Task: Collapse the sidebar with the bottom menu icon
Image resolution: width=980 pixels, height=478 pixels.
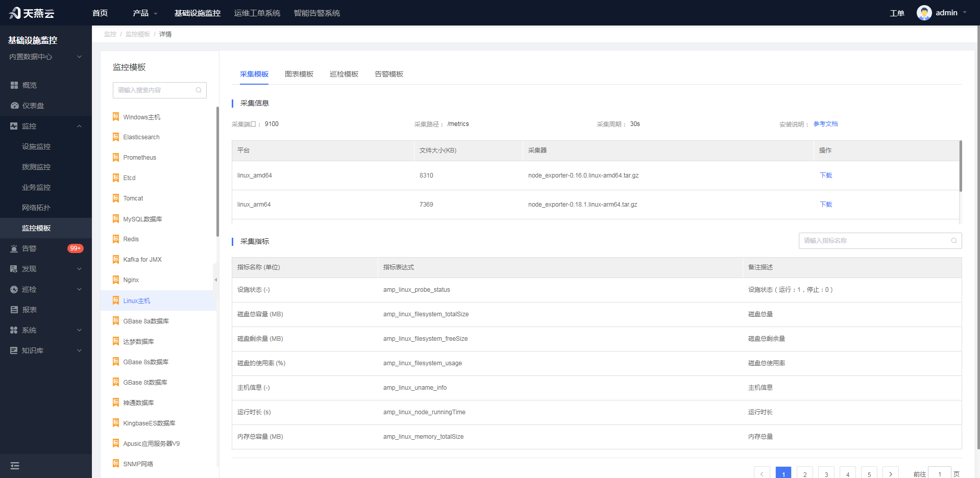Action: pos(15,466)
